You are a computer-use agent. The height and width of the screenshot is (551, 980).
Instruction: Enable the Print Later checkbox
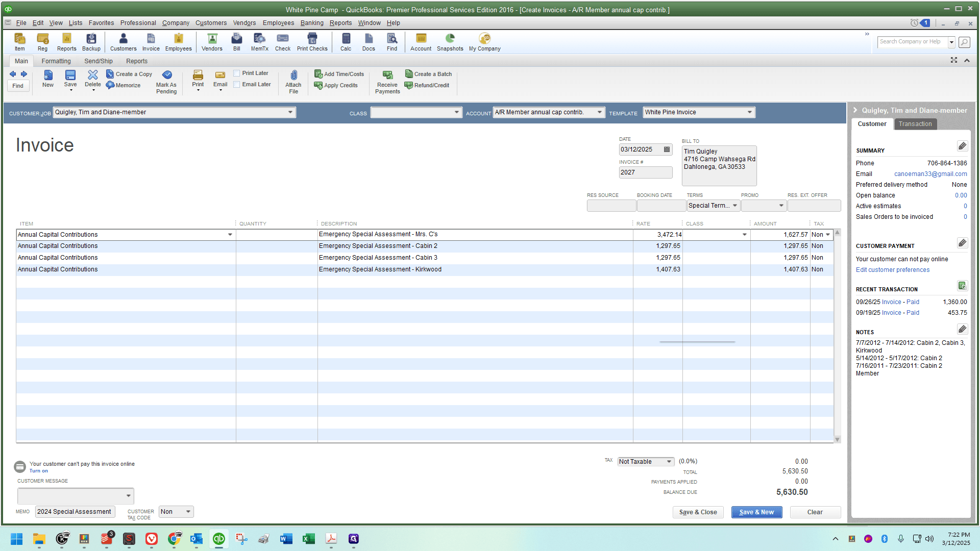click(237, 73)
